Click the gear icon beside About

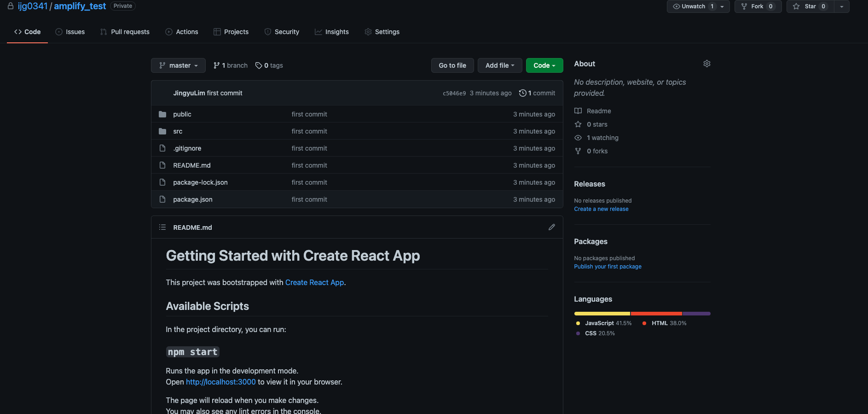[x=707, y=64]
